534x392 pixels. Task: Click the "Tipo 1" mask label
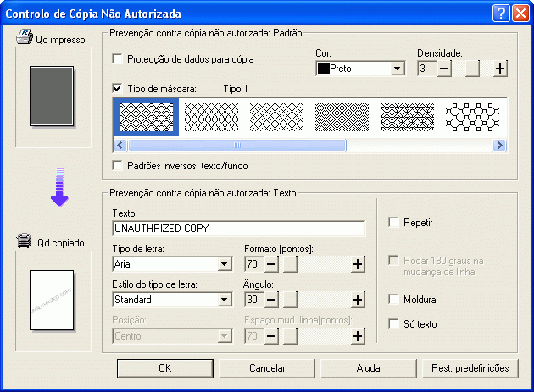(x=236, y=89)
